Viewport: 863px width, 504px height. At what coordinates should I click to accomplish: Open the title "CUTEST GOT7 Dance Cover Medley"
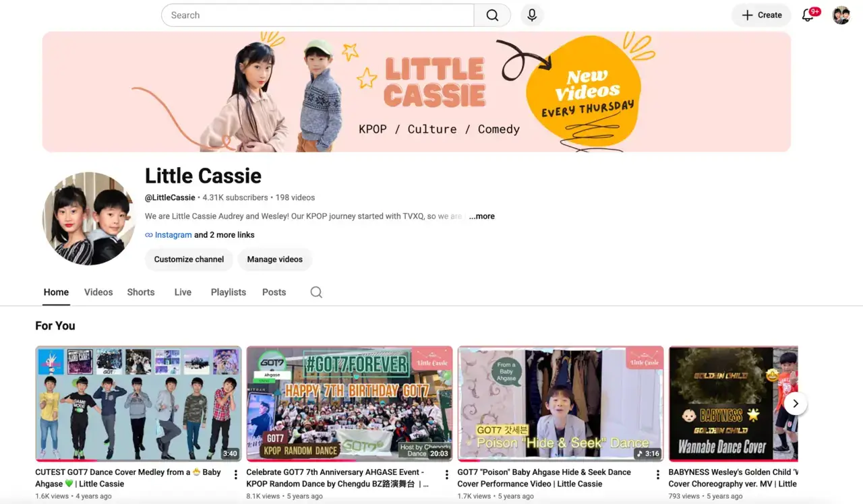pyautogui.click(x=128, y=478)
